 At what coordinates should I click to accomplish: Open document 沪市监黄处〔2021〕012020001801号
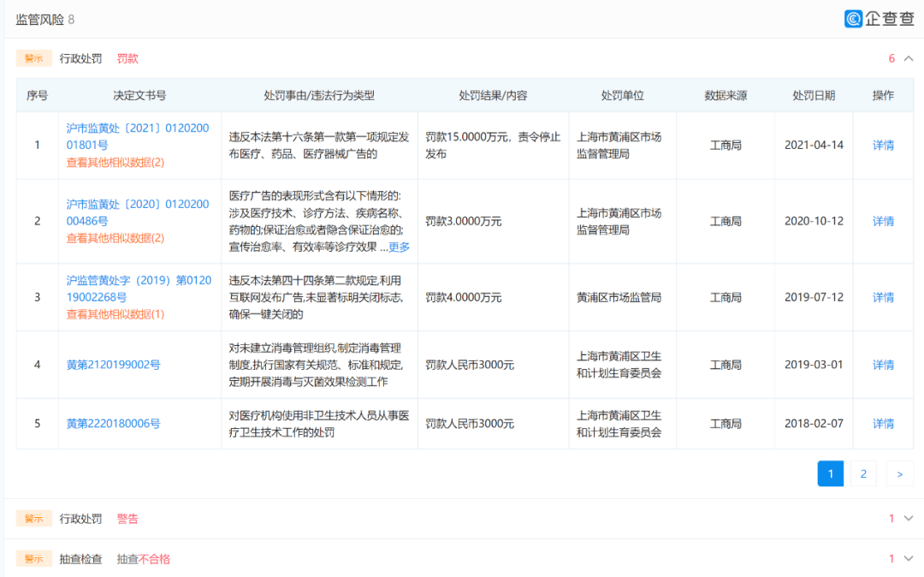coord(137,136)
